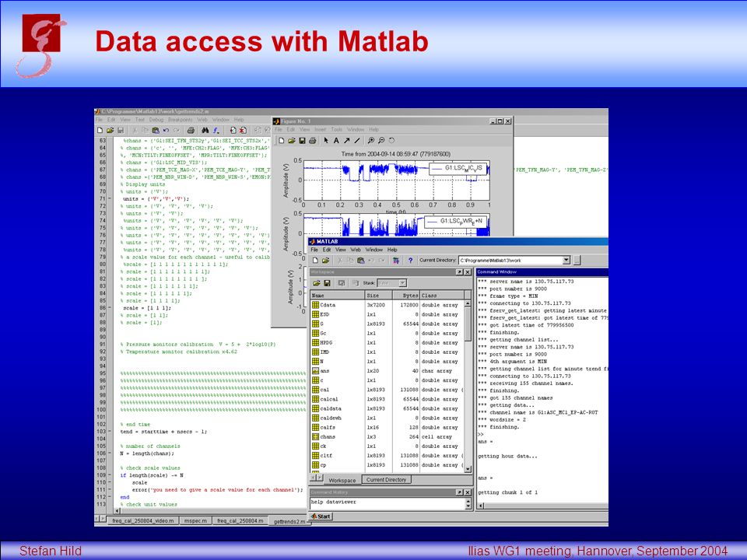Open Web menu in MATLAB window
747x560 pixels.
click(x=356, y=250)
